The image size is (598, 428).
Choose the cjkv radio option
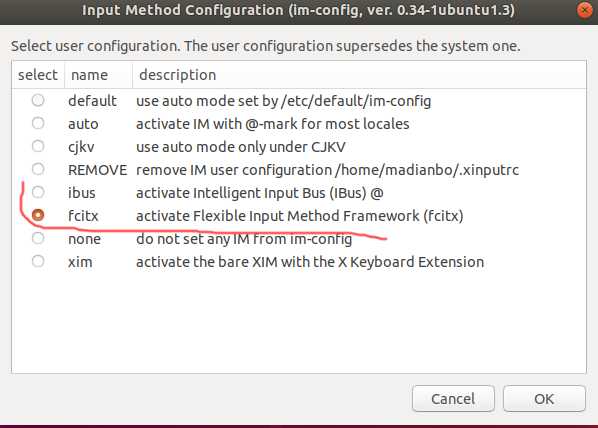click(38, 146)
